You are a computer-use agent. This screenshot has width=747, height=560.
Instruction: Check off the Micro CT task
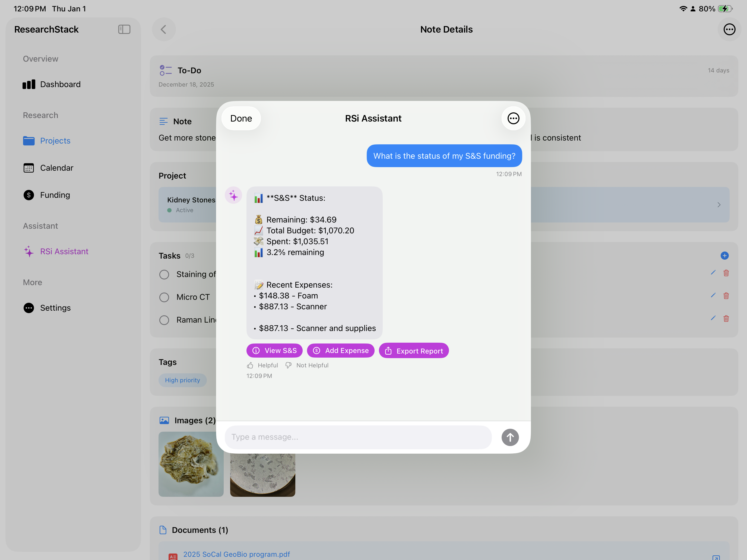164,297
